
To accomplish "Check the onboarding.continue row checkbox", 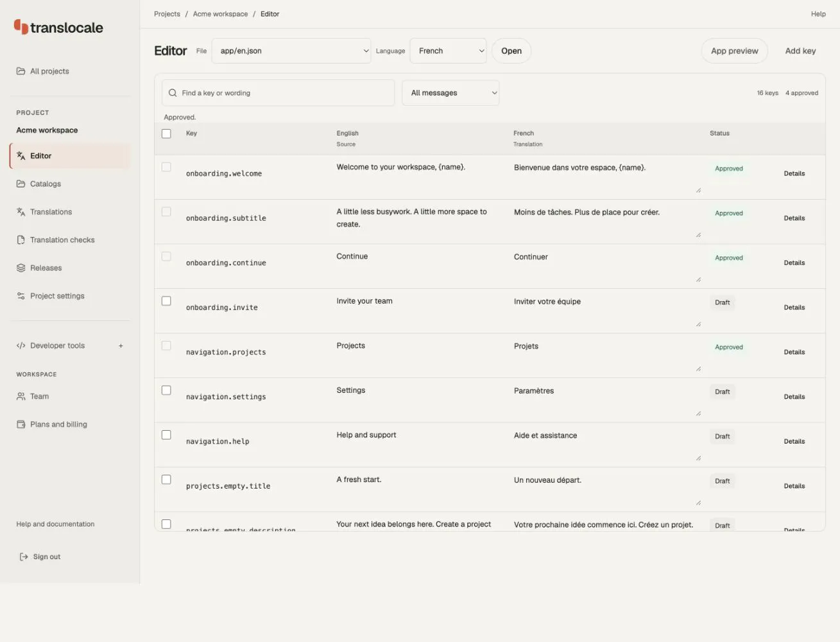I will (x=166, y=256).
